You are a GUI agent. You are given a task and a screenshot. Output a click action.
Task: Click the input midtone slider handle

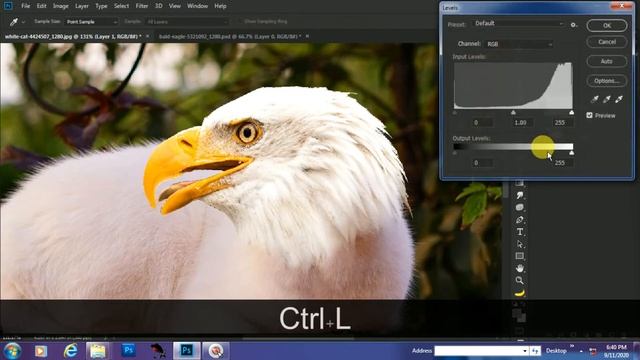point(513,112)
